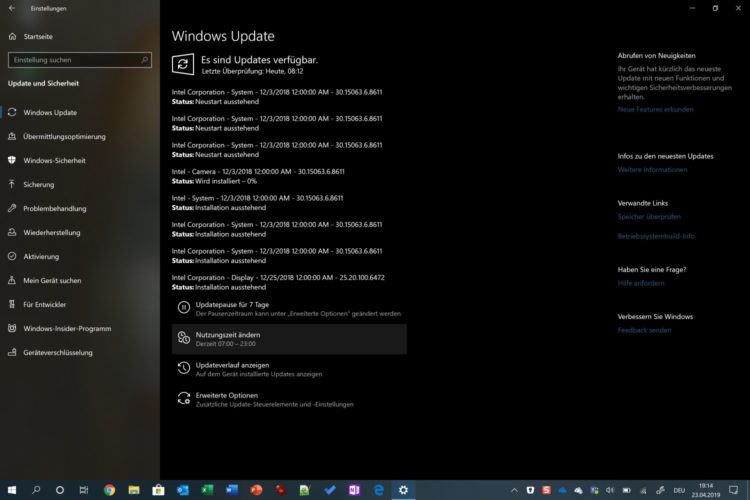Open the Windows Start menu
750x500 pixels.
(12, 490)
